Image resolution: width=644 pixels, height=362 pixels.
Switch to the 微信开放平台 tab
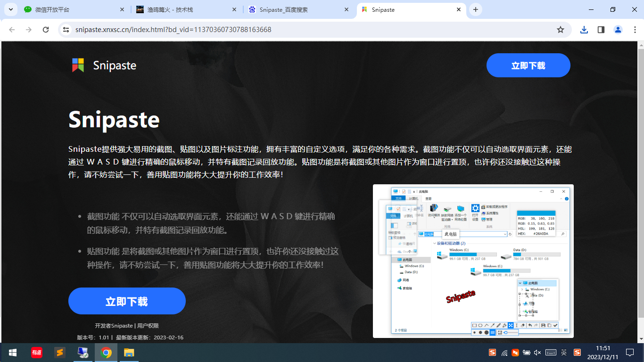point(74,9)
